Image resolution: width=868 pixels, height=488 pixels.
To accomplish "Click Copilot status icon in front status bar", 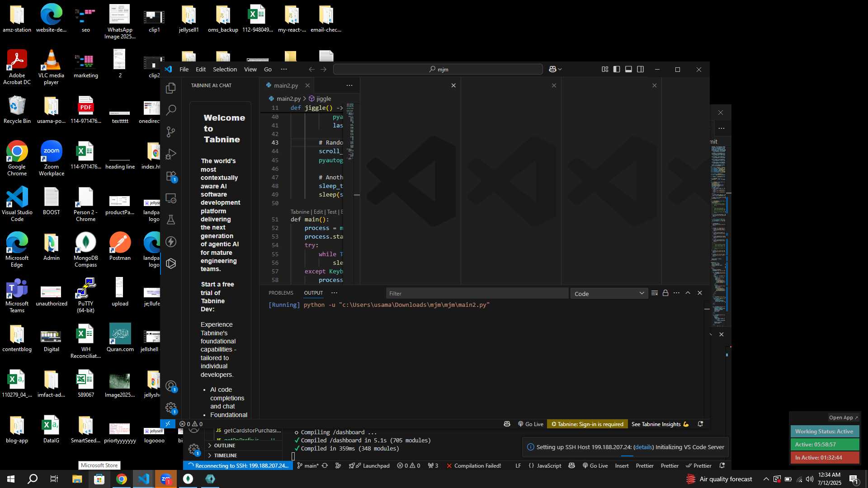I will click(507, 424).
